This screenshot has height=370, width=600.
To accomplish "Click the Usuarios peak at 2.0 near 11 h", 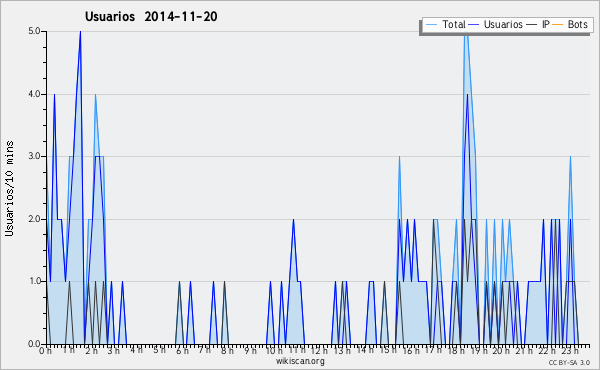I will coord(293,220).
